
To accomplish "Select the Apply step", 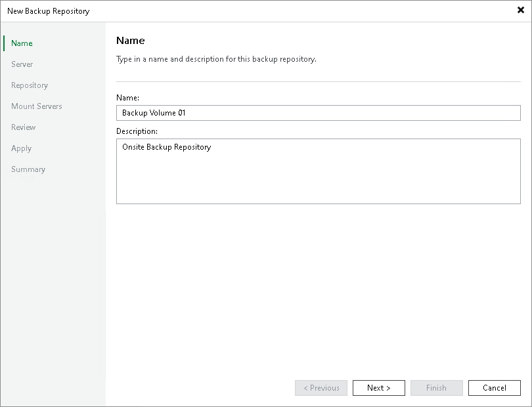I will 21,148.
